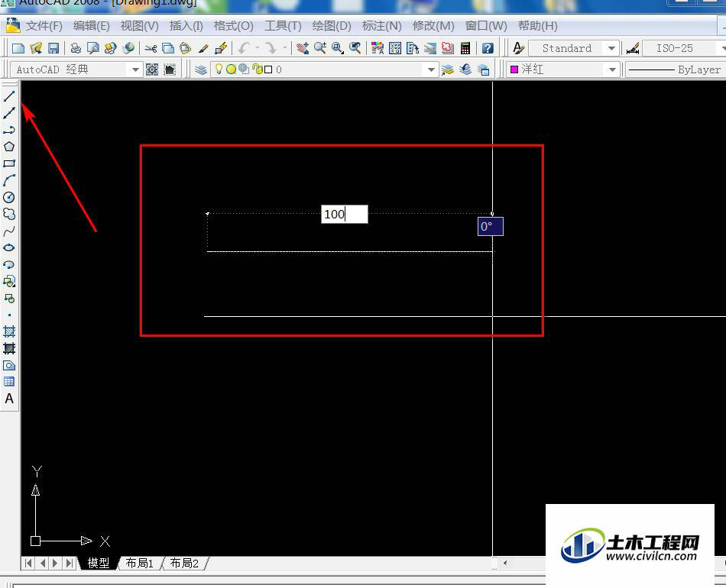
Task: Switch to the 布局2 tab
Action: pyautogui.click(x=184, y=563)
